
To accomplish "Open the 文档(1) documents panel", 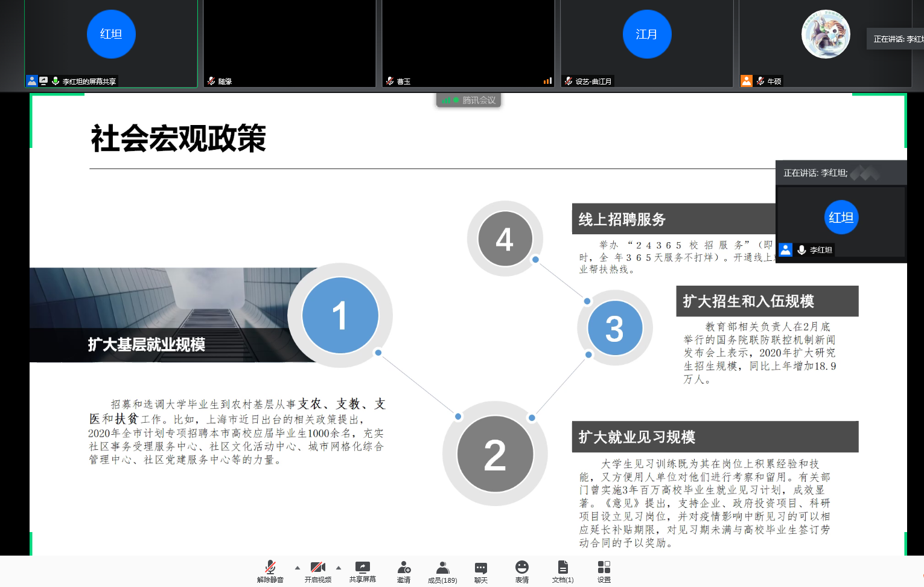I will pyautogui.click(x=562, y=571).
